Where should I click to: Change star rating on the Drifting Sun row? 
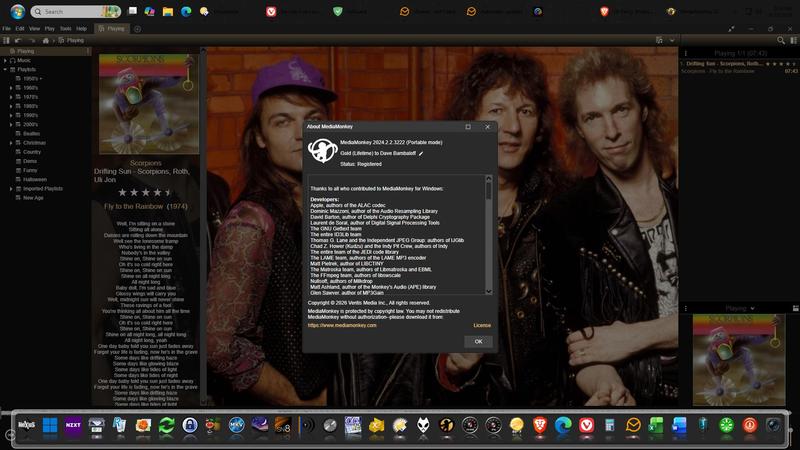[781, 64]
